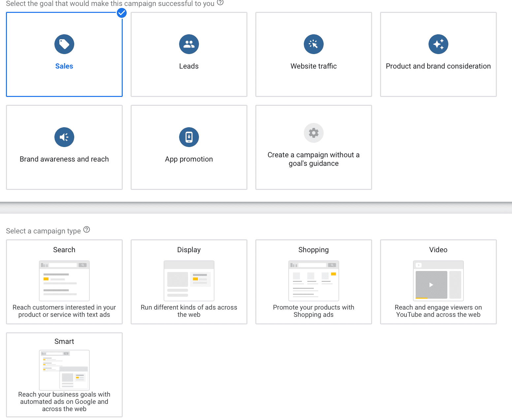Click the Website traffic cursor icon
The height and width of the screenshot is (420, 512).
tap(314, 44)
